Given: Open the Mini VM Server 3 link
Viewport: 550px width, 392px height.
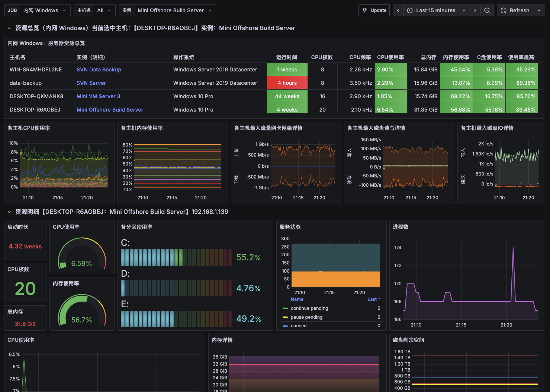Looking at the screenshot, I should 98,96.
